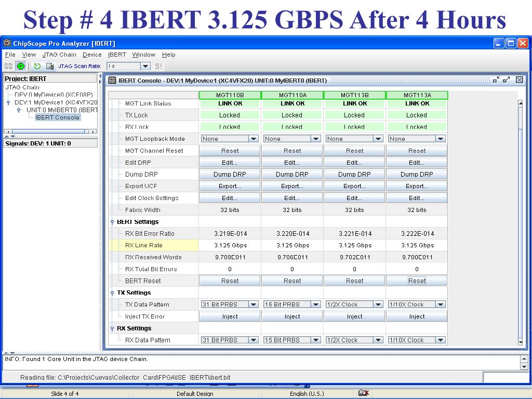532x399 pixels.
Task: Open the Window menu
Action: point(143,55)
